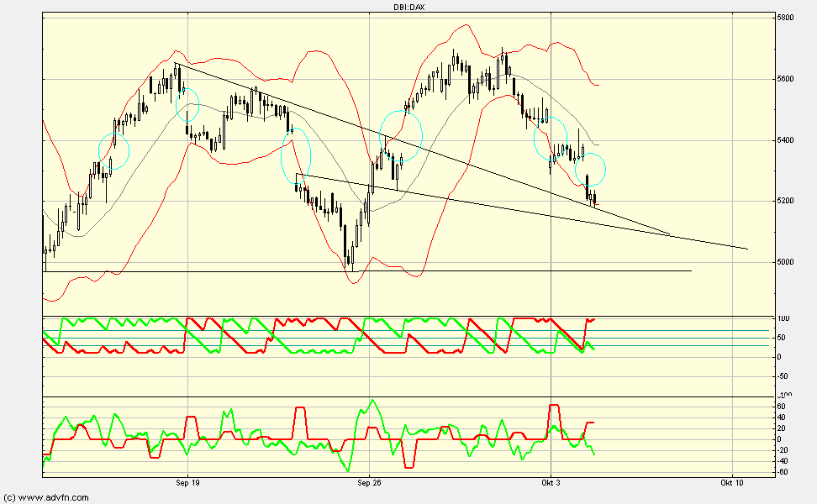Select the Sep 26 date label
The height and width of the screenshot is (504, 817).
coord(369,483)
